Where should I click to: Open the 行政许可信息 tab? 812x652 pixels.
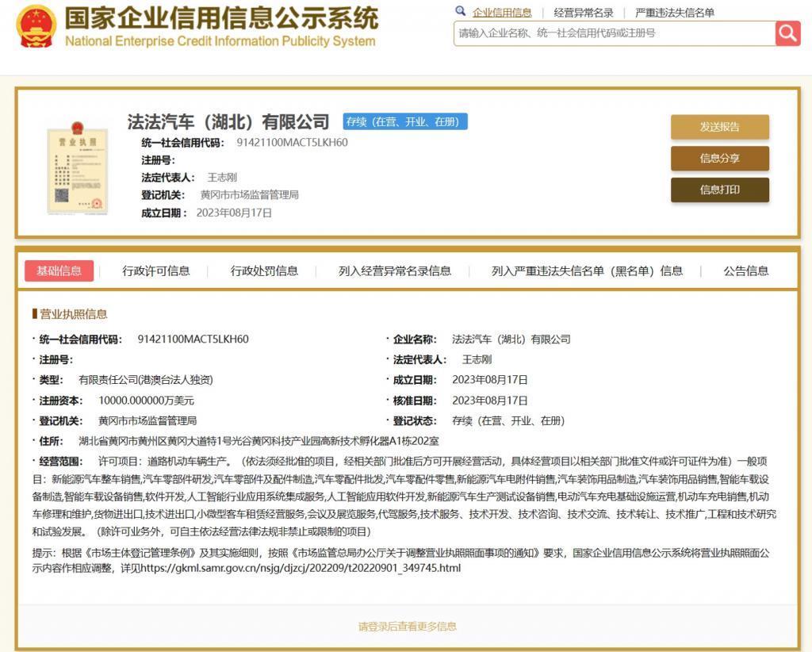(156, 270)
